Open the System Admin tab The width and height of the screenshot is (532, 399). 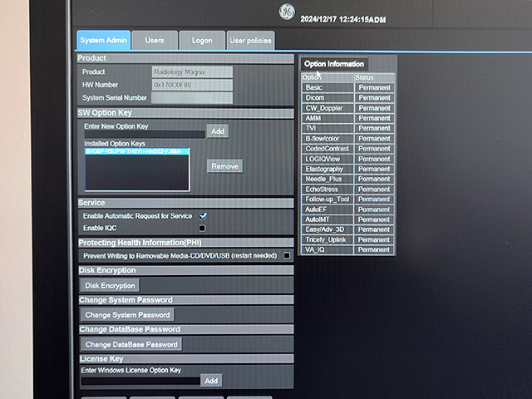click(103, 41)
